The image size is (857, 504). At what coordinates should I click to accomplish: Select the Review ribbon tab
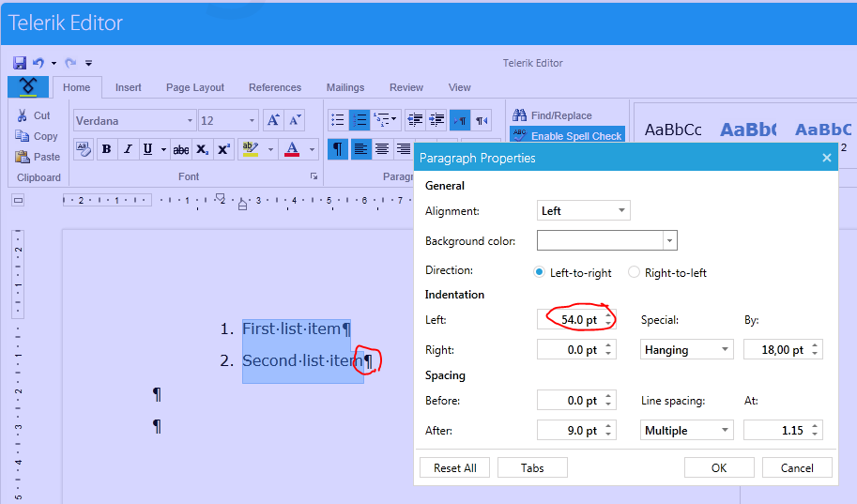point(406,87)
